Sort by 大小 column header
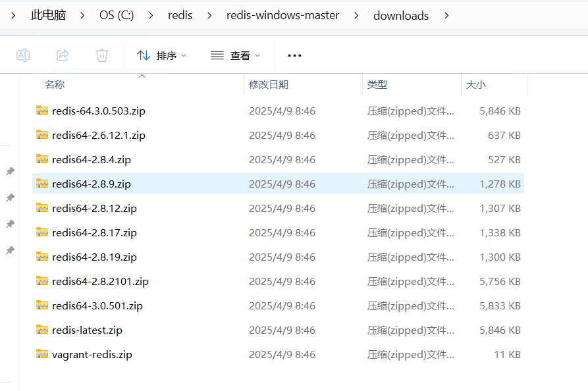Viewport: 588px width, 391px height. (476, 85)
